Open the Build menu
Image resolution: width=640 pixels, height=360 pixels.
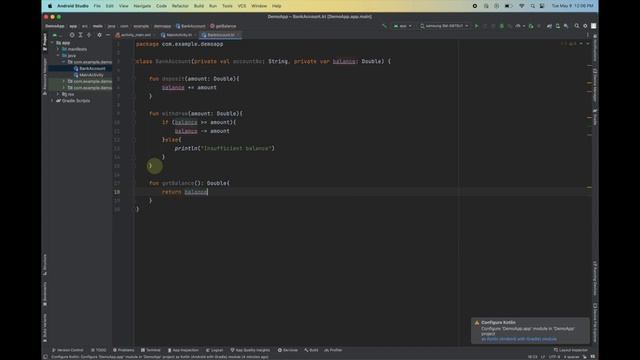click(x=199, y=6)
